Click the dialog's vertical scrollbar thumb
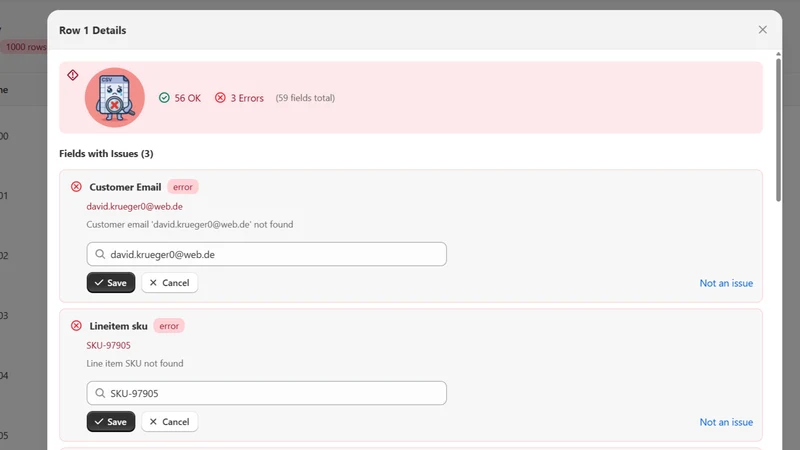800x450 pixels. [778, 130]
